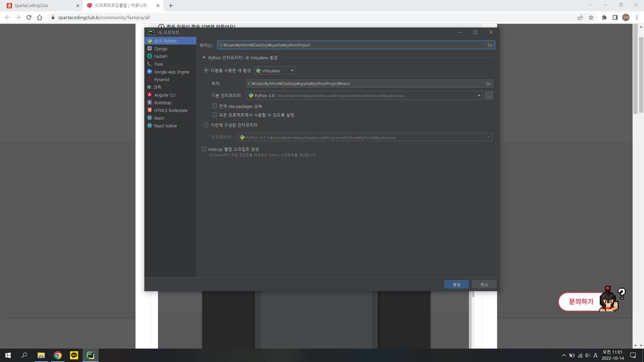This screenshot has height=362, width=644.
Task: Browse folder for venv location
Action: 488,84
